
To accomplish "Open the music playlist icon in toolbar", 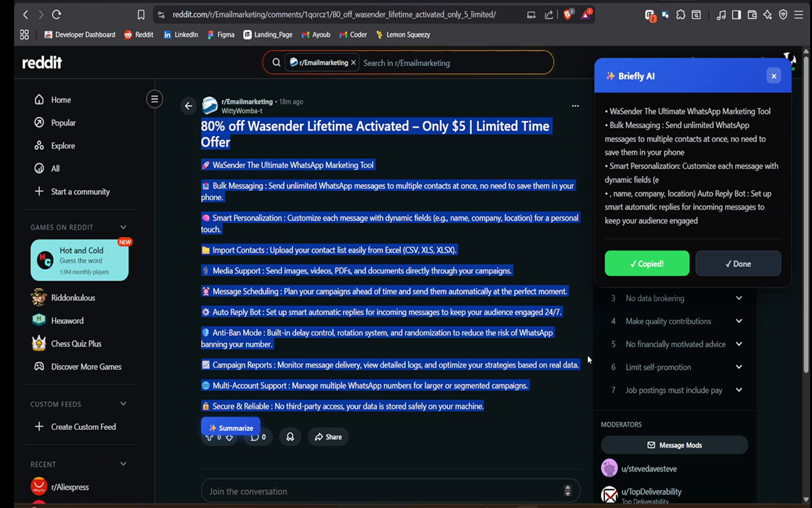I will 721,15.
